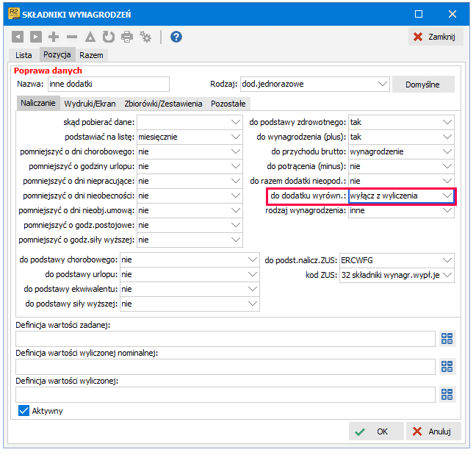Open pomniejszyć o dni nieobecności dropdown
The height and width of the screenshot is (455, 476).
click(236, 196)
